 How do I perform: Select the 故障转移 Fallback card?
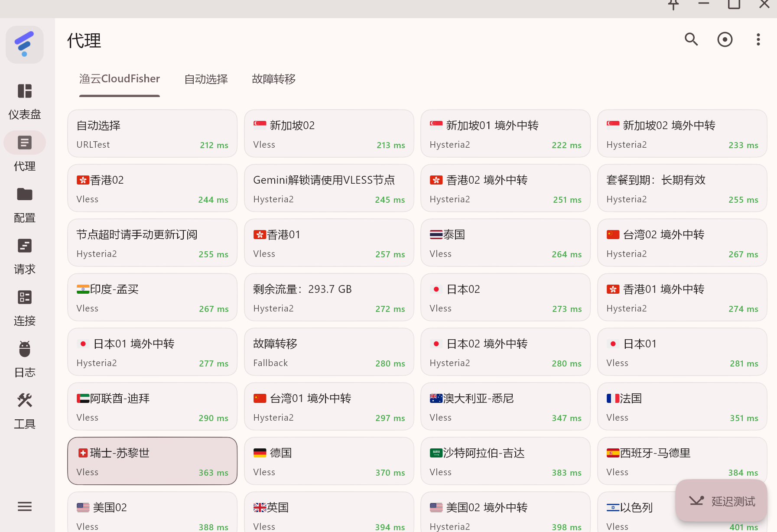click(329, 352)
